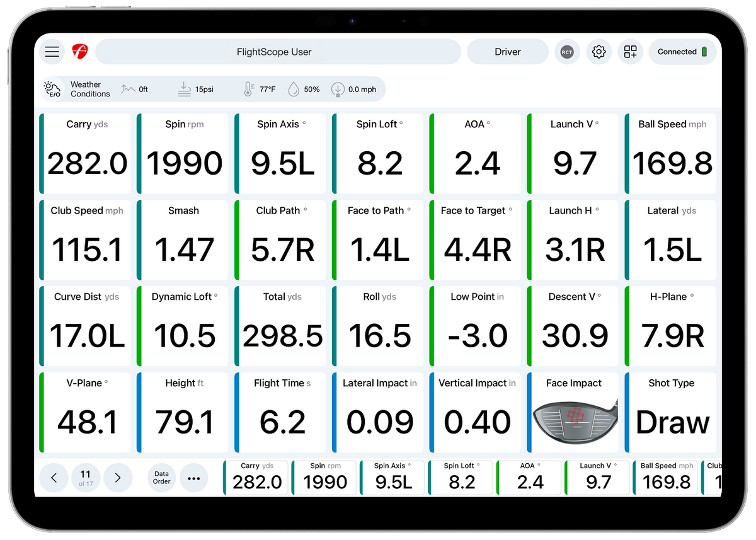Go to next shot arrow
The height and width of the screenshot is (540, 756).
(x=118, y=478)
